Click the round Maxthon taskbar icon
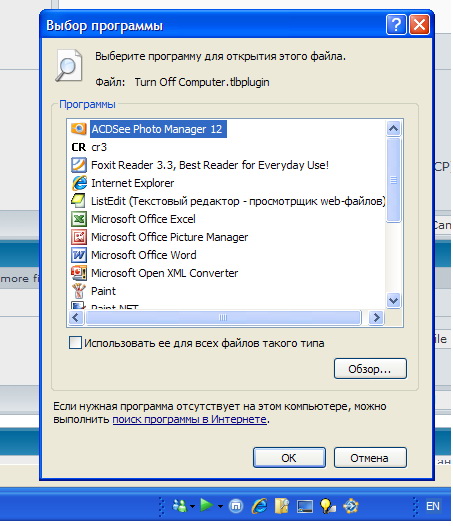The width and height of the screenshot is (453, 526). pyautogui.click(x=236, y=506)
